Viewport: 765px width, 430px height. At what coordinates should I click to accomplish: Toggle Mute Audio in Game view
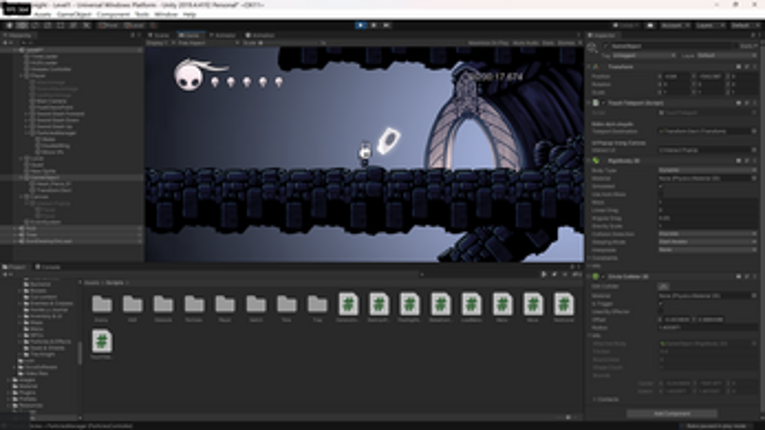[525, 43]
